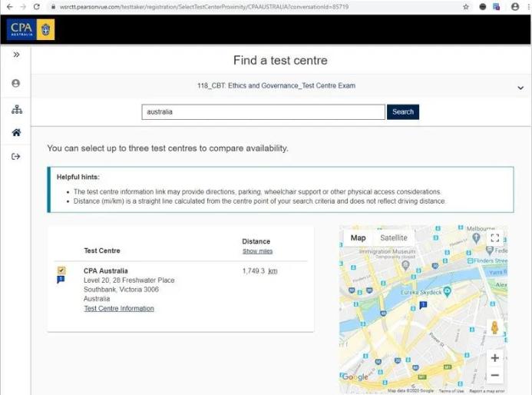This screenshot has width=532, height=395.
Task: Open Street View with the pegman icon
Action: click(494, 327)
